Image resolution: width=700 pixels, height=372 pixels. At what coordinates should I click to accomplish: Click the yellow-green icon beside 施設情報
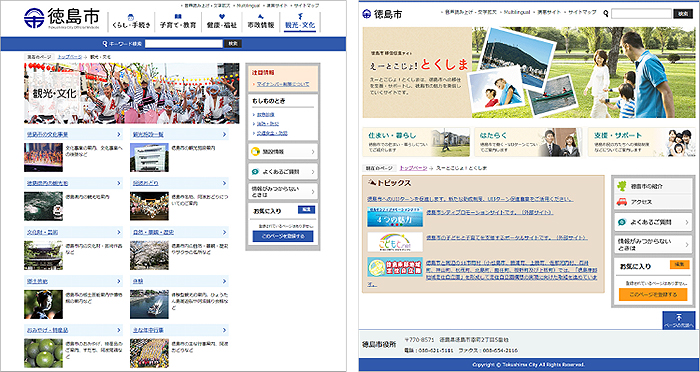[x=255, y=152]
